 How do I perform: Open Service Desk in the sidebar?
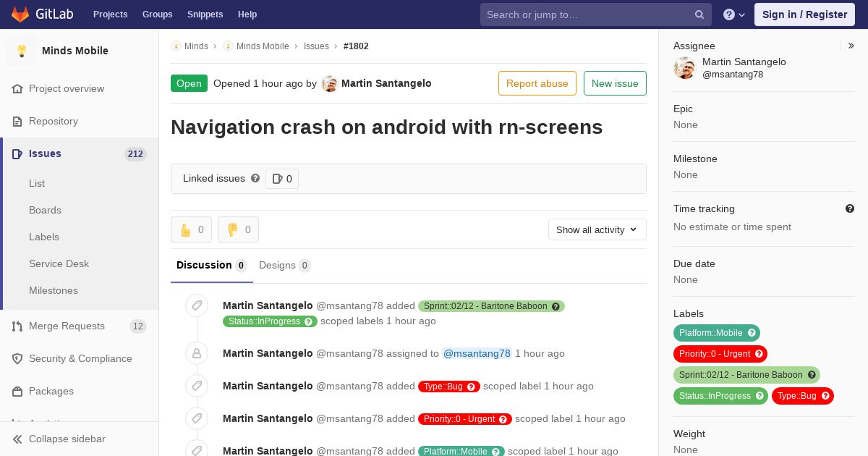(59, 263)
